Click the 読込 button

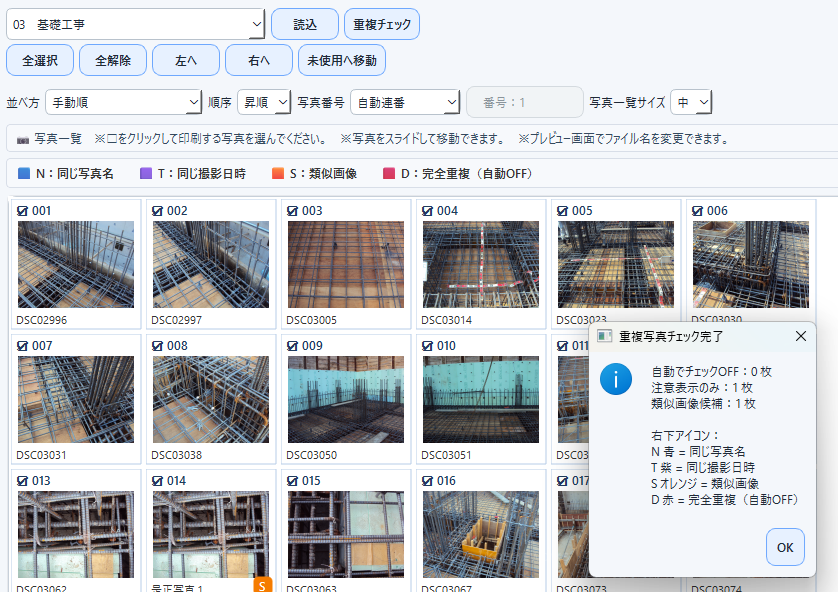pos(305,25)
